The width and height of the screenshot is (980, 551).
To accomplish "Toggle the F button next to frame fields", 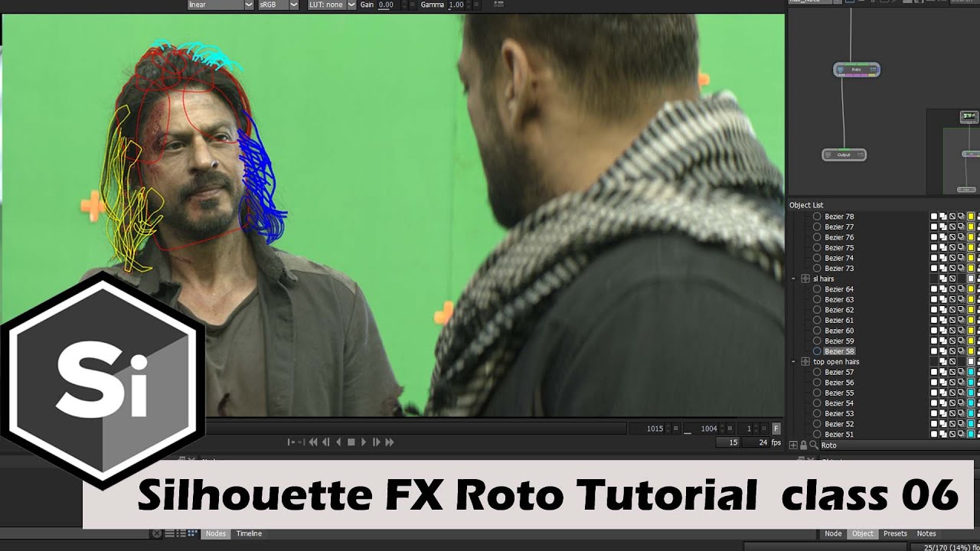I will click(776, 429).
